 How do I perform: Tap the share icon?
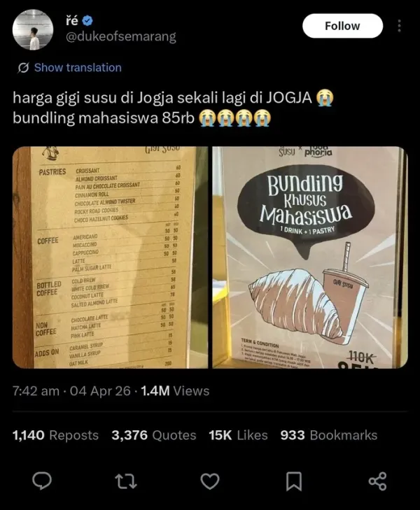[x=378, y=481]
